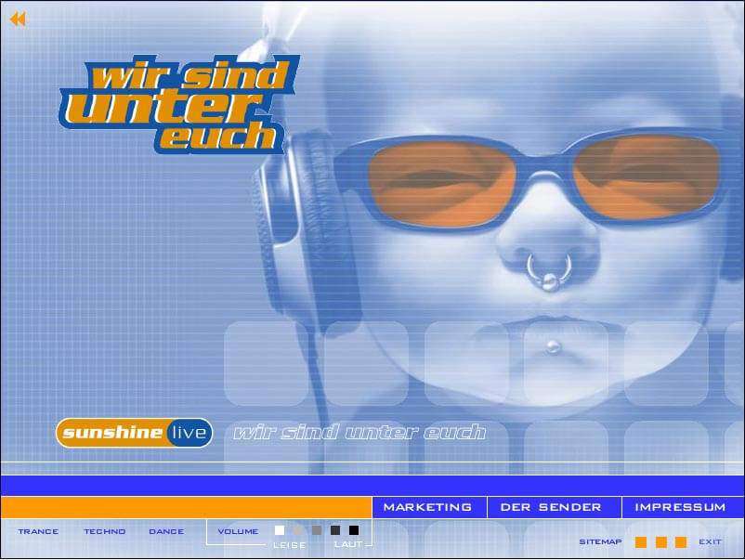Viewport: 745px width, 560px height.
Task: Set volume to the white lowest square
Action: click(280, 530)
